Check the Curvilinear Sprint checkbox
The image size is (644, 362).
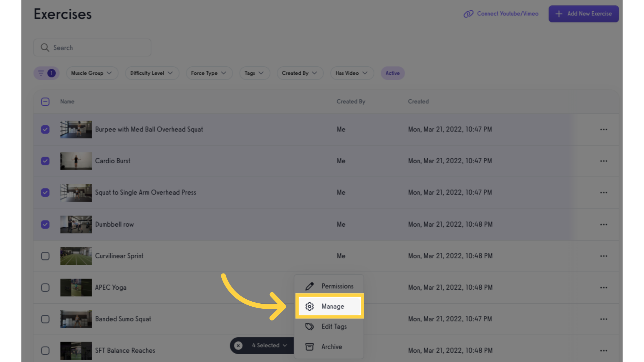point(45,256)
